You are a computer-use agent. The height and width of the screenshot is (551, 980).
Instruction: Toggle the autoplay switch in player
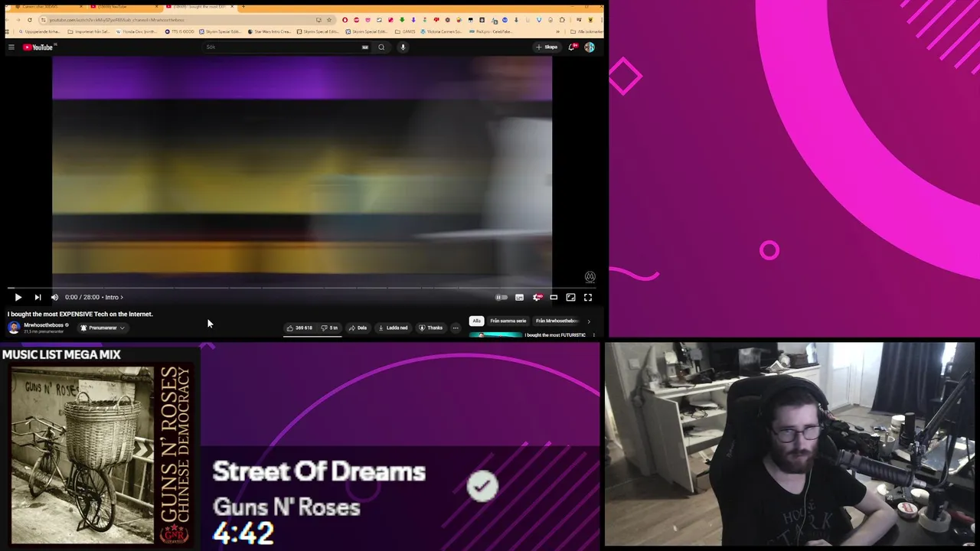click(x=501, y=297)
